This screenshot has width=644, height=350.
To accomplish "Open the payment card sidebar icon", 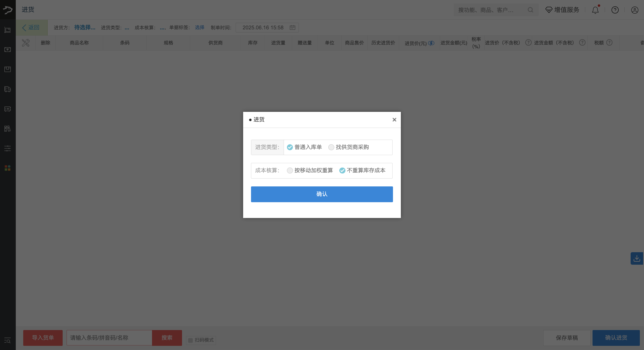I will pos(7,50).
